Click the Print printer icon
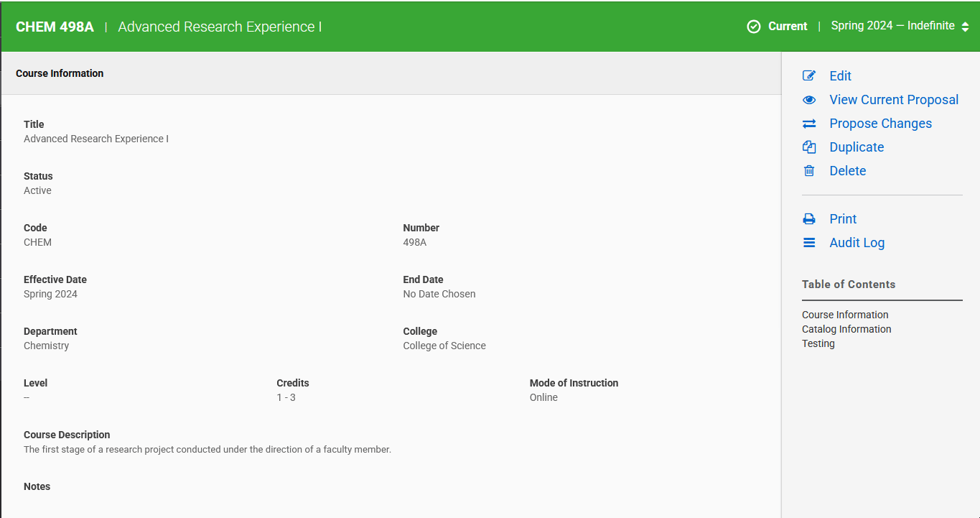The width and height of the screenshot is (980, 518). pyautogui.click(x=809, y=219)
